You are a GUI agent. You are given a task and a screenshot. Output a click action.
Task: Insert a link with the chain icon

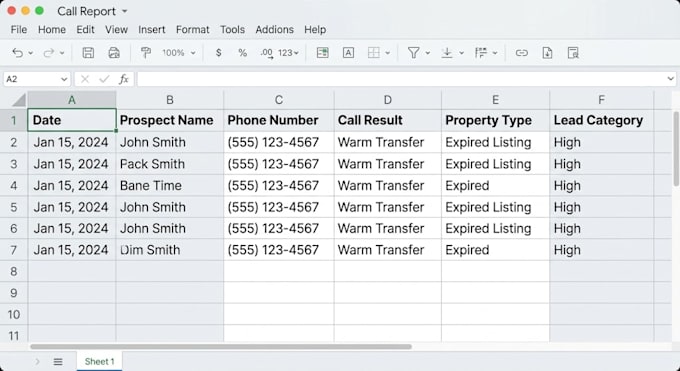pyautogui.click(x=521, y=53)
